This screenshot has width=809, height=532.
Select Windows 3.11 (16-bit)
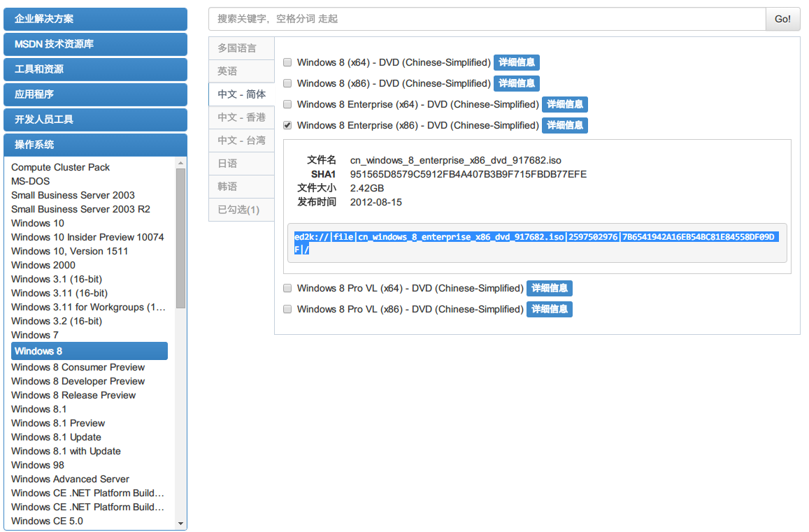pos(59,293)
